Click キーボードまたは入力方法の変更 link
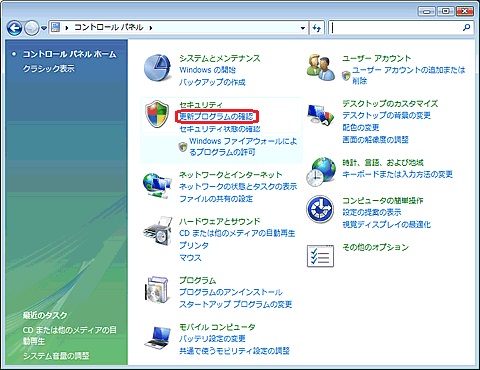The height and width of the screenshot is (370, 480). pyautogui.click(x=397, y=174)
